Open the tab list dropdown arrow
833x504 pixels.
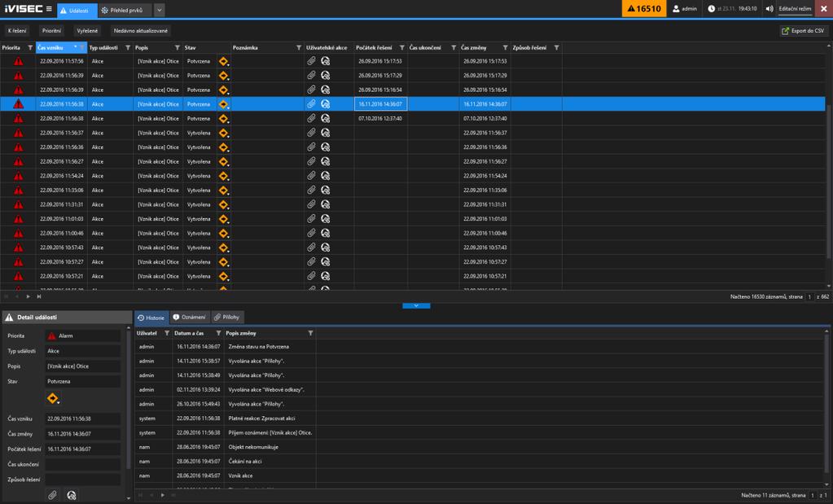[x=160, y=10]
